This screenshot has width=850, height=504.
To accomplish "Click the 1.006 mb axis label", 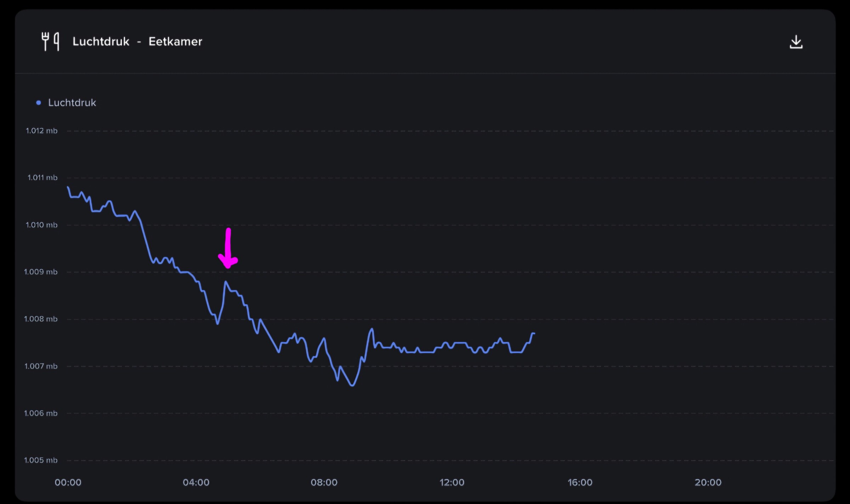I will (x=41, y=413).
